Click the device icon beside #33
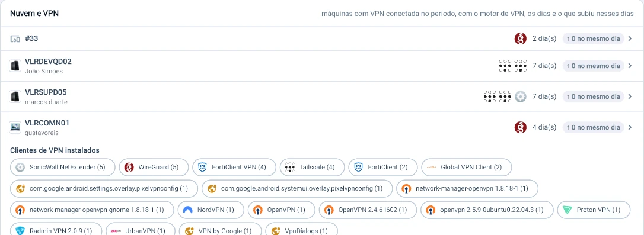 [x=15, y=39]
